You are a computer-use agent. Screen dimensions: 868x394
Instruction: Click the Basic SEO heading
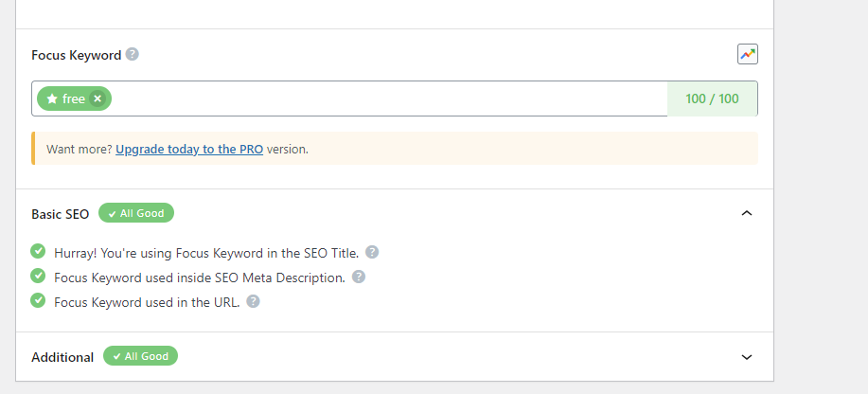[61, 214]
